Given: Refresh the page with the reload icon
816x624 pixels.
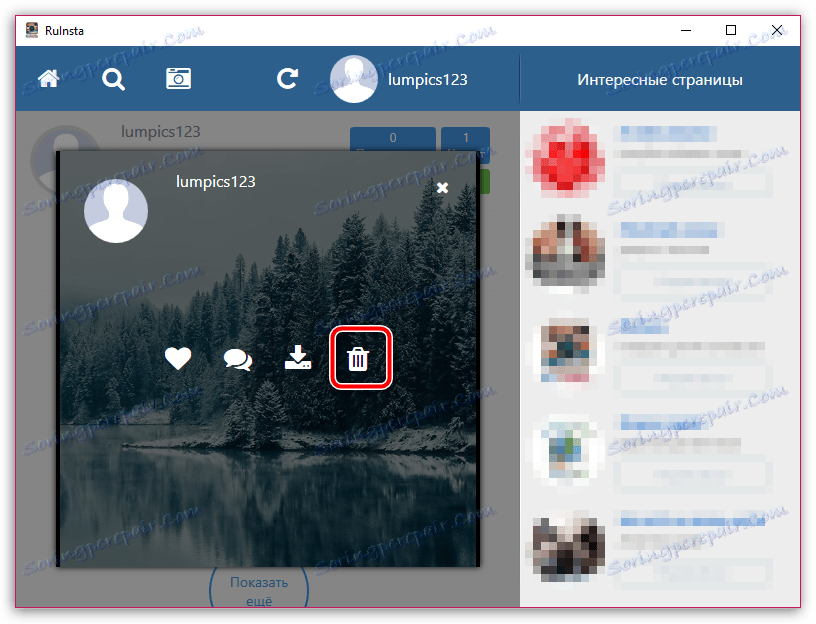Looking at the screenshot, I should 287,79.
